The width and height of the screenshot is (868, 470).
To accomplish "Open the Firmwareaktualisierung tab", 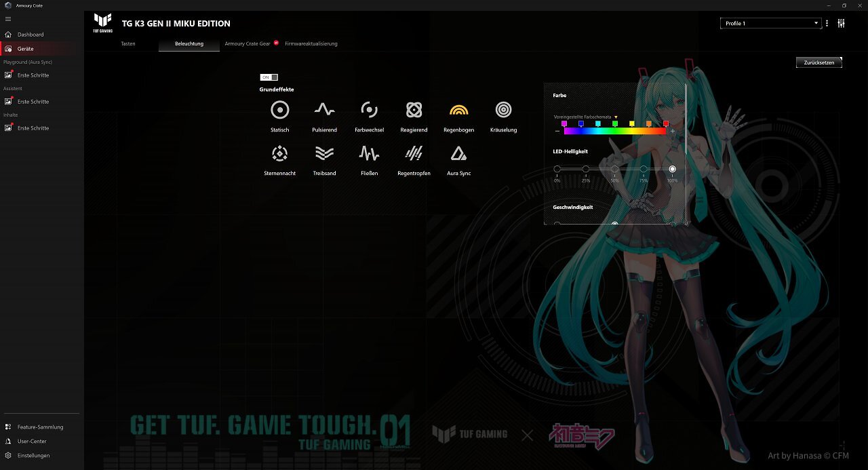I will pos(311,43).
